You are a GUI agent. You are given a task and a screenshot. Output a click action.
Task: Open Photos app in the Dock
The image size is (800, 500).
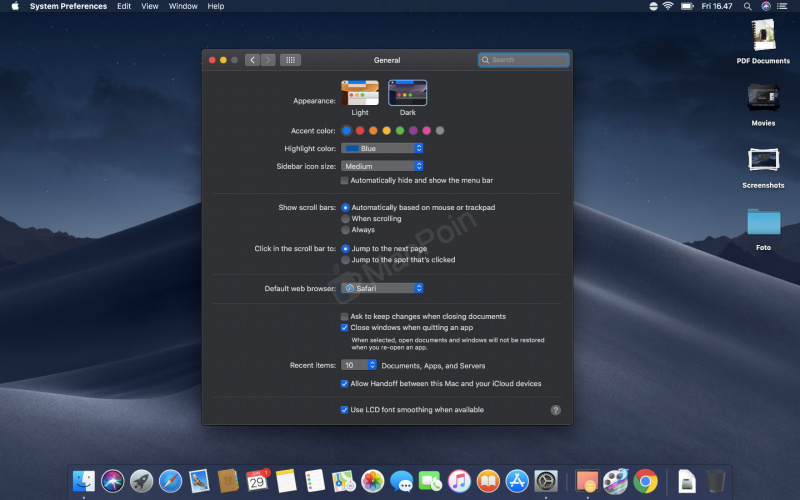pos(372,481)
